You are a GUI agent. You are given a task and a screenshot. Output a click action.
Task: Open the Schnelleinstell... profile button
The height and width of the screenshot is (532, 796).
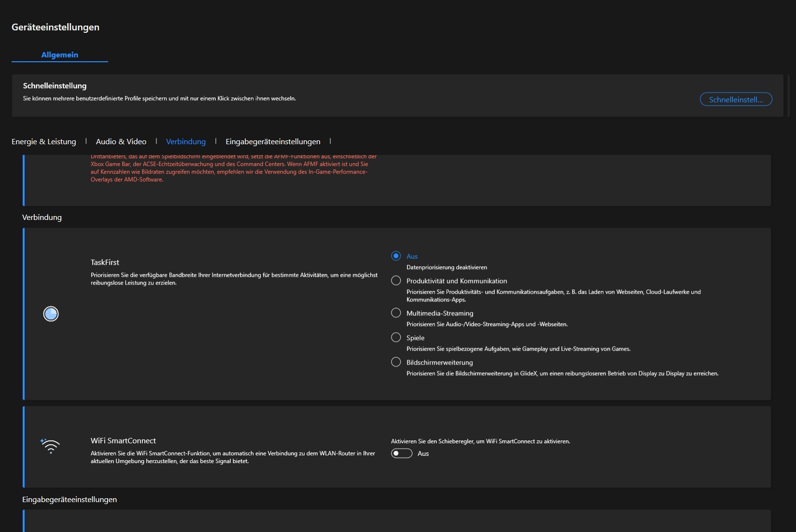736,100
